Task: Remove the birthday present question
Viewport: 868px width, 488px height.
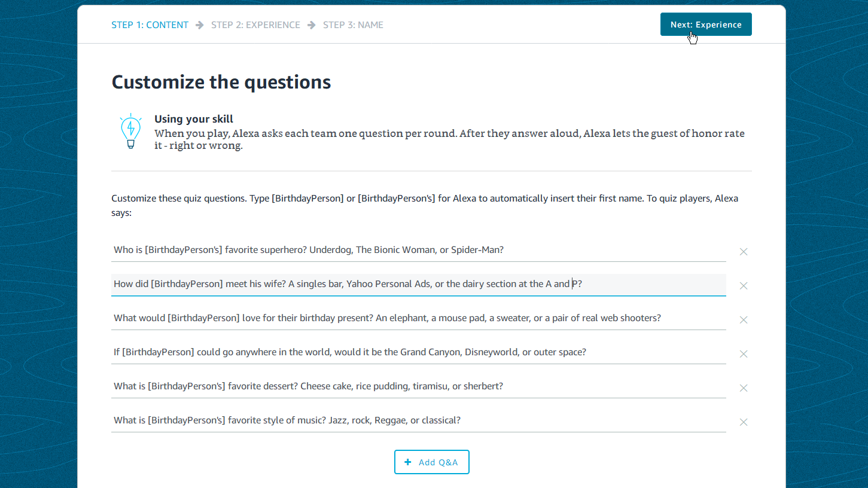Action: [743, 320]
